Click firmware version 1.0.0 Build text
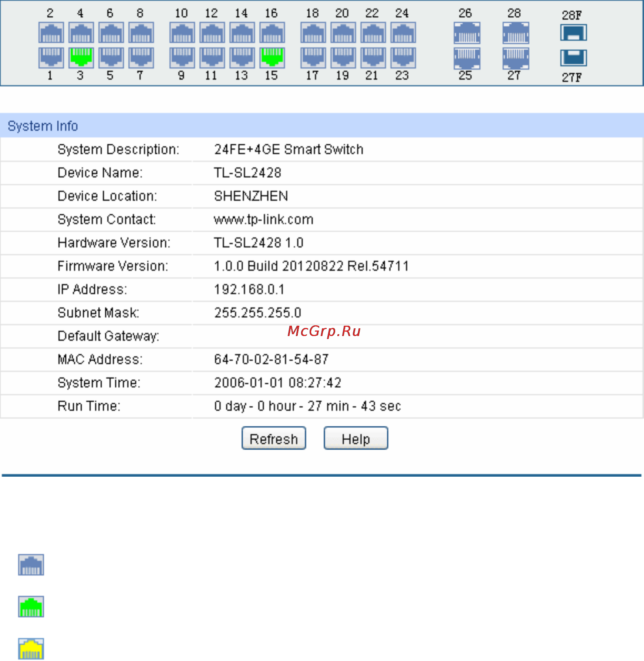 click(x=311, y=266)
